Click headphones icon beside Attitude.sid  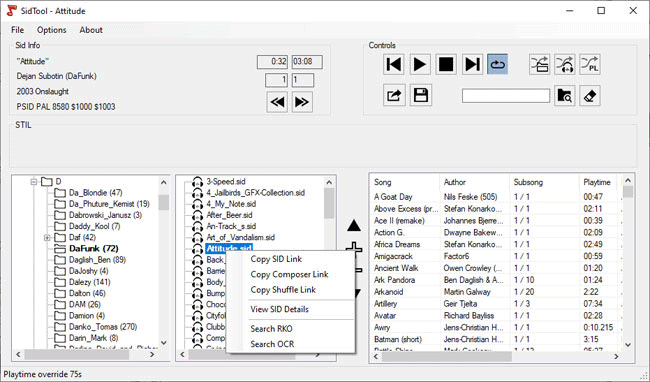[198, 249]
